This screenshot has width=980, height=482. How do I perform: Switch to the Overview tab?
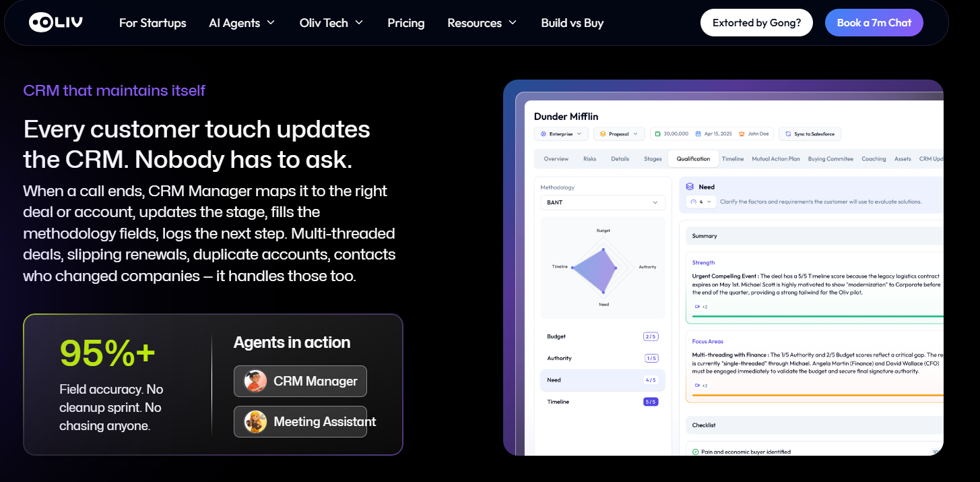[556, 159]
